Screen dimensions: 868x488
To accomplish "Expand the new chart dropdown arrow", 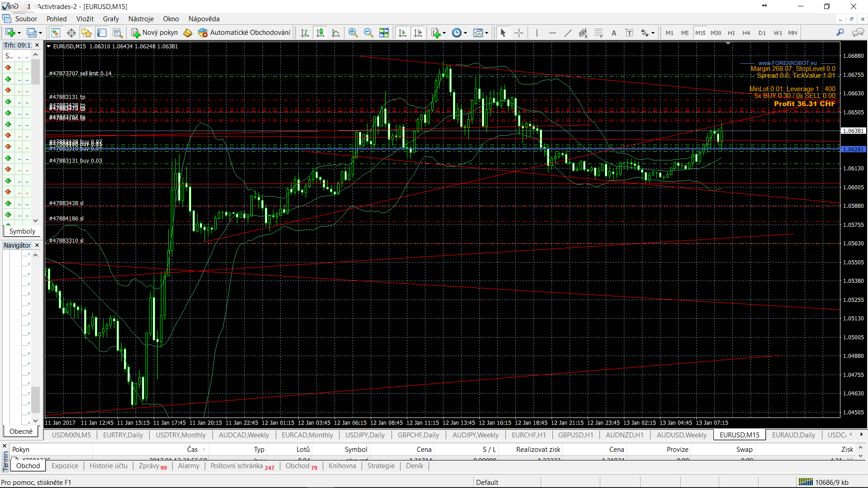I will (19, 33).
